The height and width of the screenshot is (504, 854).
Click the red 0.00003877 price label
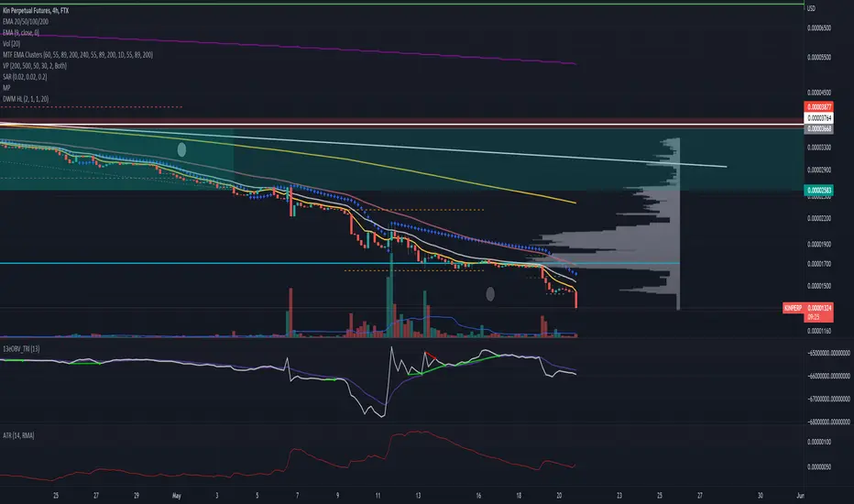pyautogui.click(x=818, y=107)
